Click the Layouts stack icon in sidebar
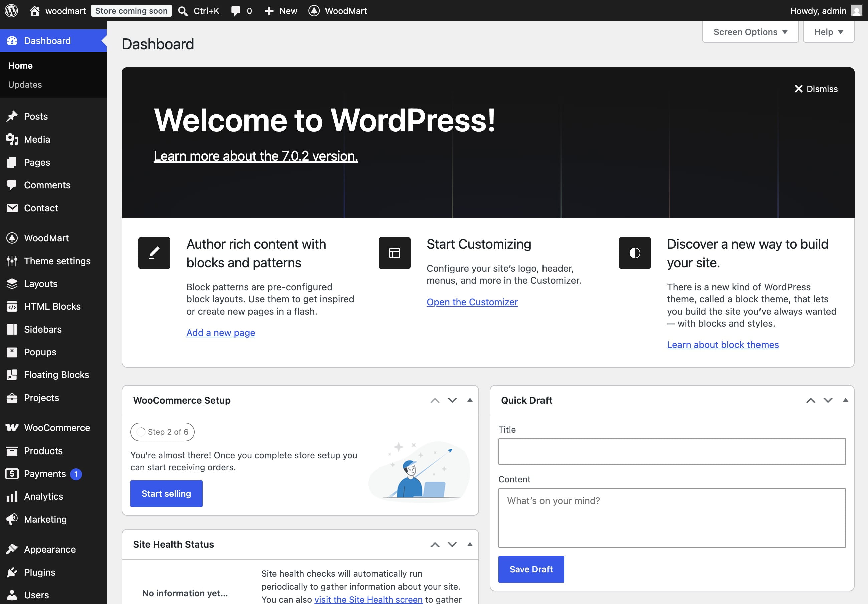 pyautogui.click(x=12, y=284)
